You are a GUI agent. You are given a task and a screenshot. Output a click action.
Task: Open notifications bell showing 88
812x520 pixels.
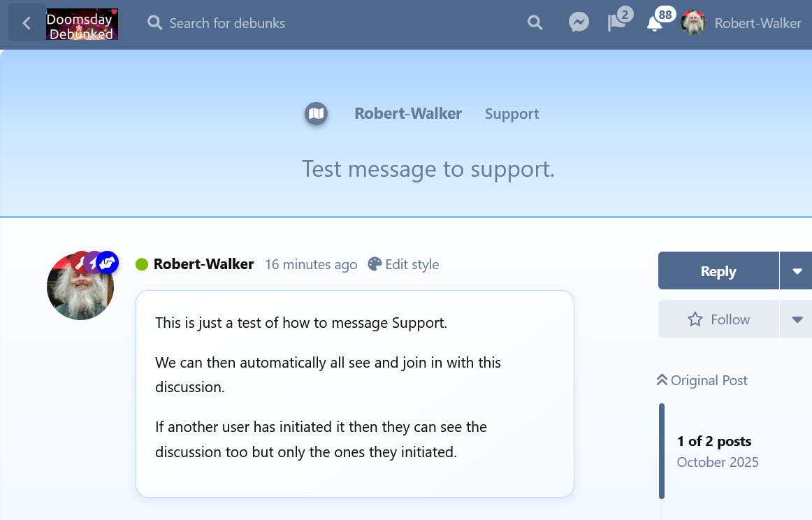(x=655, y=23)
